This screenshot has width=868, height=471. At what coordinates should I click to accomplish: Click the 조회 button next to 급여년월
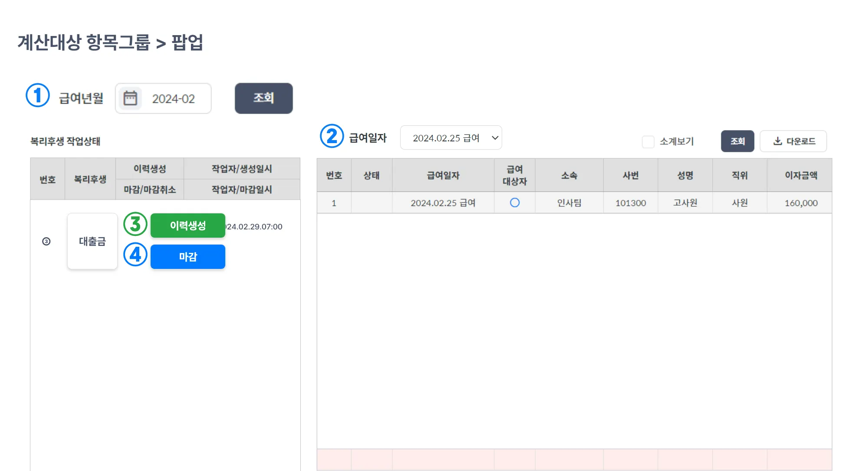tap(263, 98)
